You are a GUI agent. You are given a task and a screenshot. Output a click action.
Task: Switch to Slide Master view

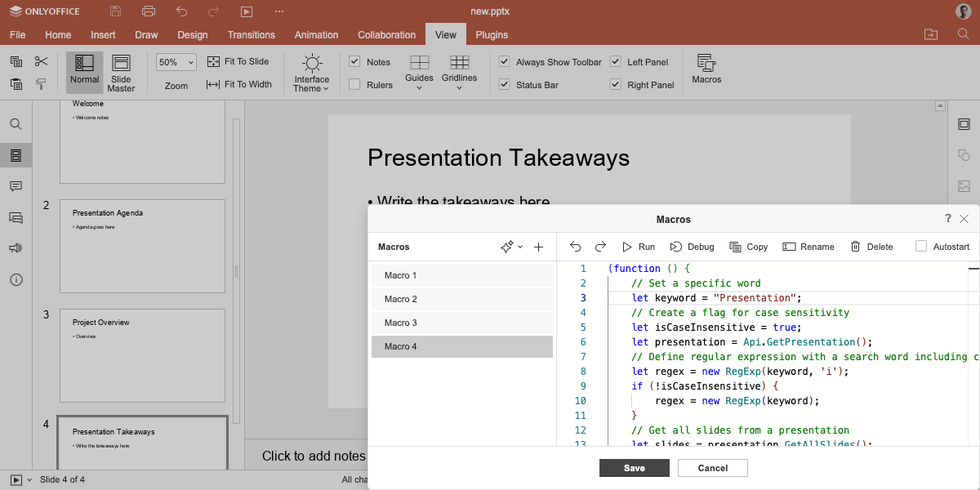(x=121, y=73)
